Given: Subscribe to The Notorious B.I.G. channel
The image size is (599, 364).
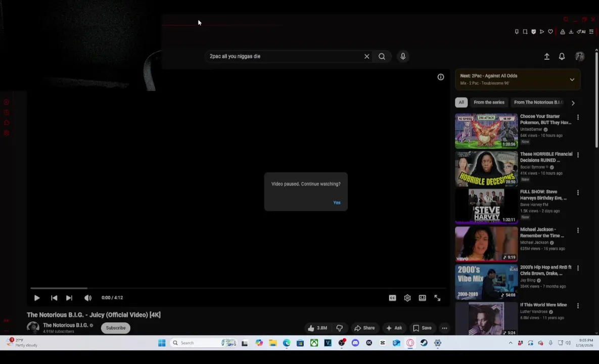Looking at the screenshot, I should tap(115, 328).
